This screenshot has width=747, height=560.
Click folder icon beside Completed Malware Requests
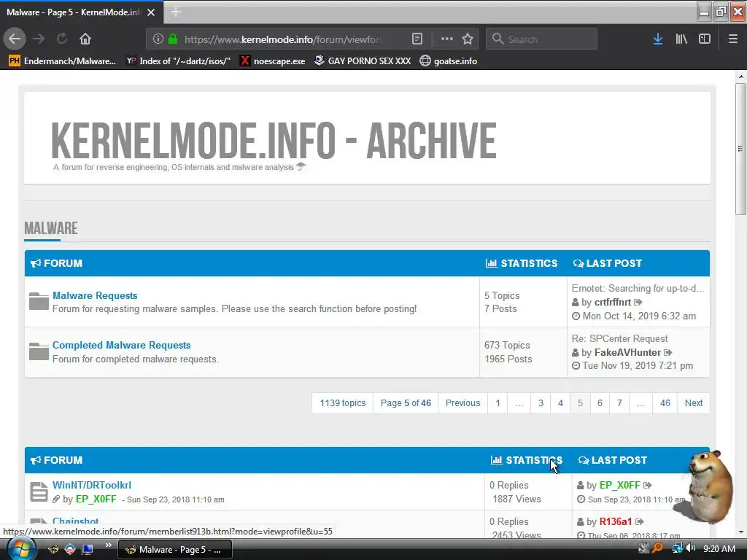39,351
